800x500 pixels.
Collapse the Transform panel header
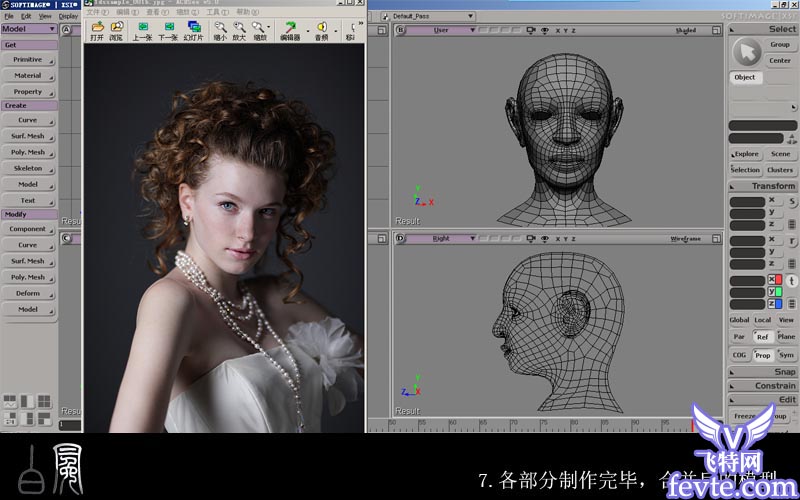click(x=763, y=186)
